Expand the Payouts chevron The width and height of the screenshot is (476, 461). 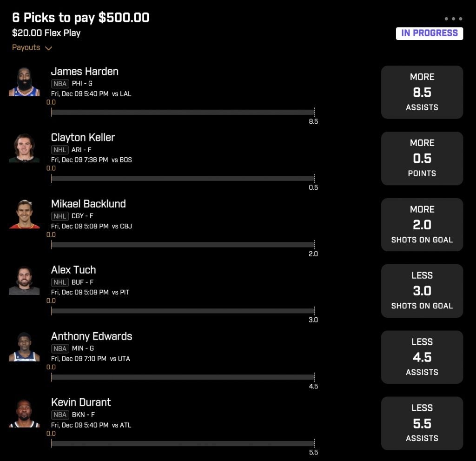pyautogui.click(x=48, y=48)
